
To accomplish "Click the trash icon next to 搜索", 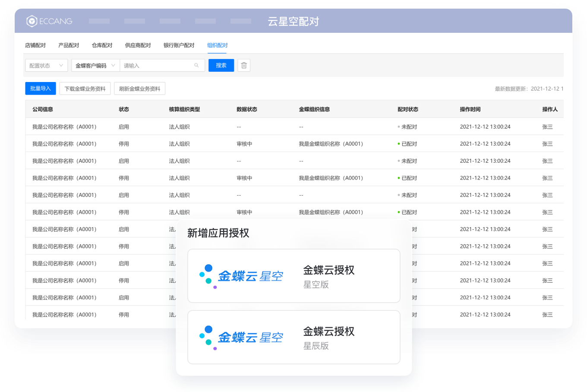I will click(244, 65).
